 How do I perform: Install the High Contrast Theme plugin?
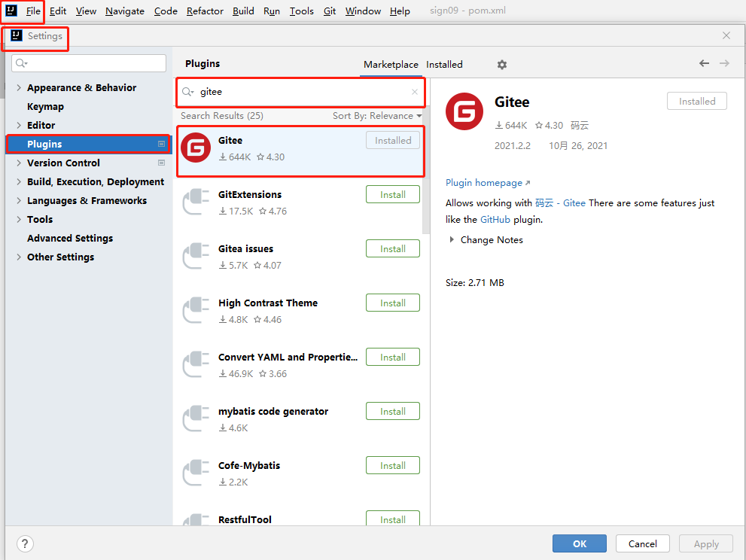392,303
